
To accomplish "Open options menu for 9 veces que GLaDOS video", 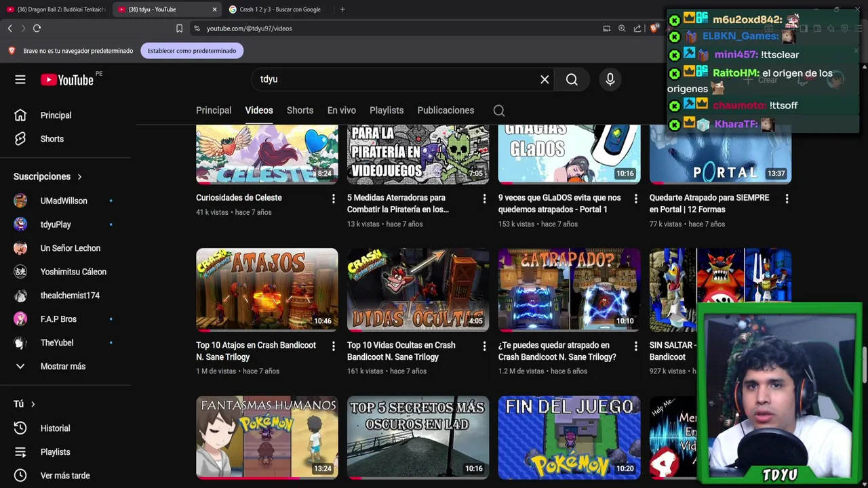I will [x=635, y=199].
